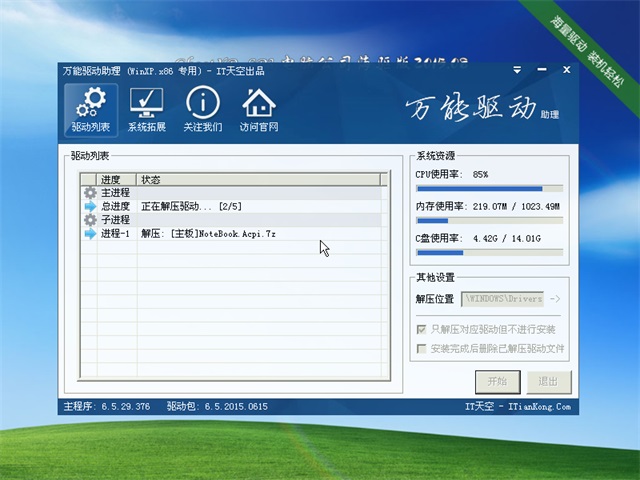Open the 系统拓展 system extensions icon
This screenshot has height=480, width=640.
coord(147,110)
